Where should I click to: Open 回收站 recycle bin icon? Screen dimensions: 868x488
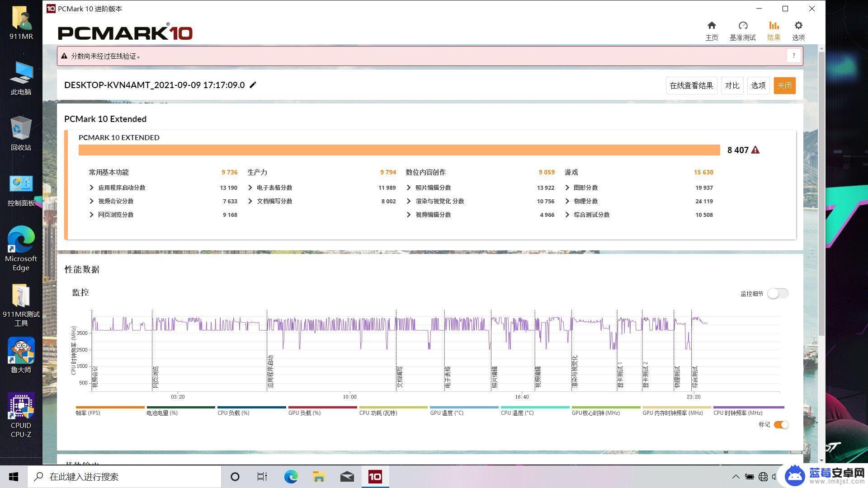coord(21,134)
